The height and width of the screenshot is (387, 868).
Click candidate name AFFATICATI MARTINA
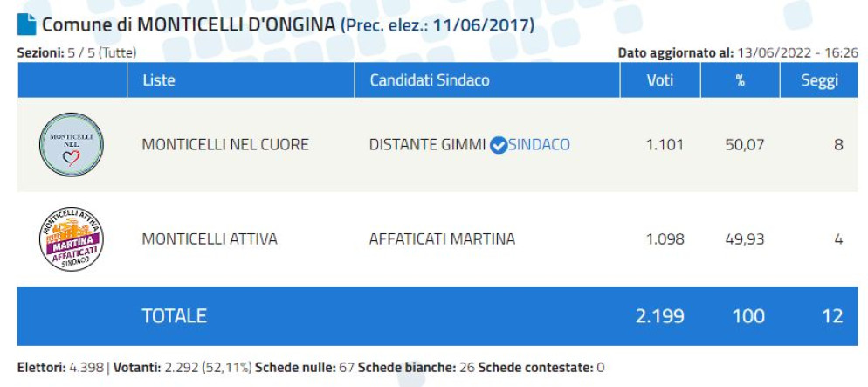click(442, 238)
